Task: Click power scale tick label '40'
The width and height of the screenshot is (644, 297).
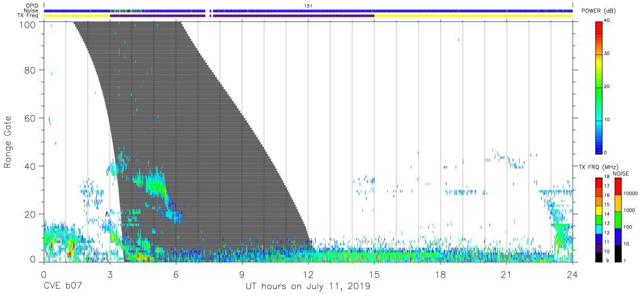Action: [607, 20]
